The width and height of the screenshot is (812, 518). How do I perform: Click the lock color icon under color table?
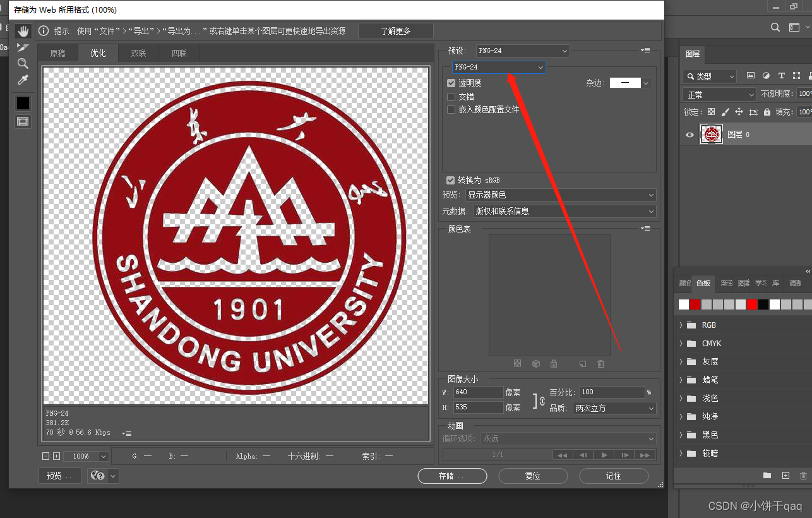click(x=554, y=364)
